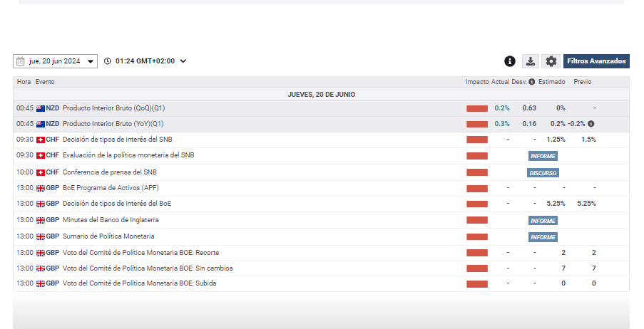Expand the GMT+02:00 timezone selector
The height and width of the screenshot is (329, 644).
[183, 61]
